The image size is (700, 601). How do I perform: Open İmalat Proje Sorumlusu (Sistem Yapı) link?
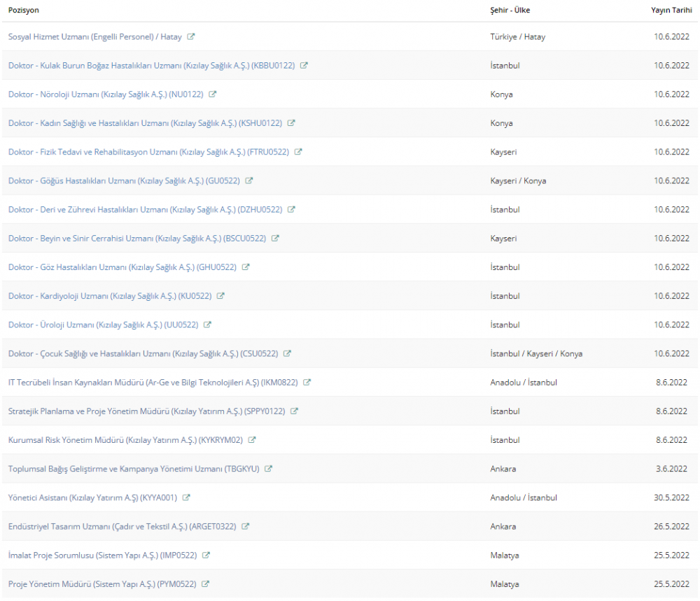pos(103,556)
